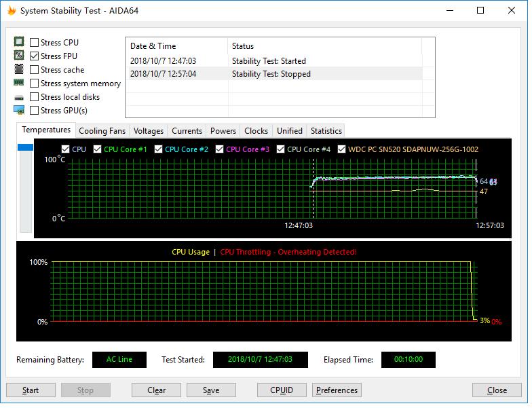This screenshot has height=408, width=532.
Task: Click the AIDA64 flame icon in title bar
Action: (11, 10)
